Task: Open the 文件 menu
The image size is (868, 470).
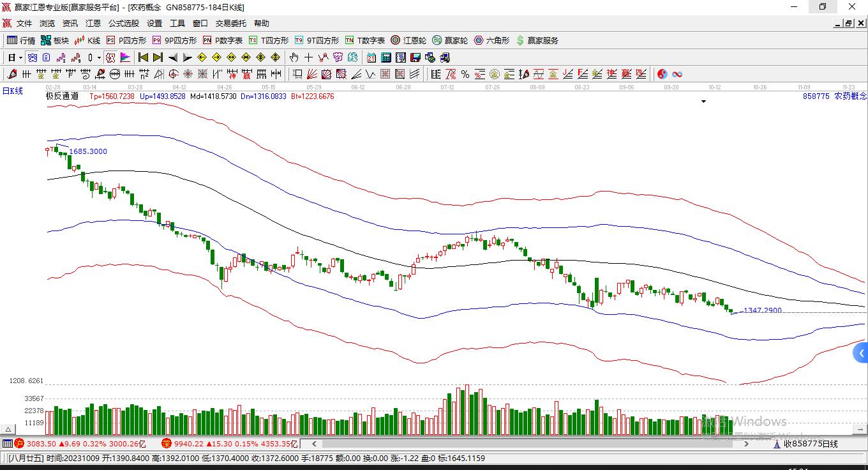Action: click(24, 23)
